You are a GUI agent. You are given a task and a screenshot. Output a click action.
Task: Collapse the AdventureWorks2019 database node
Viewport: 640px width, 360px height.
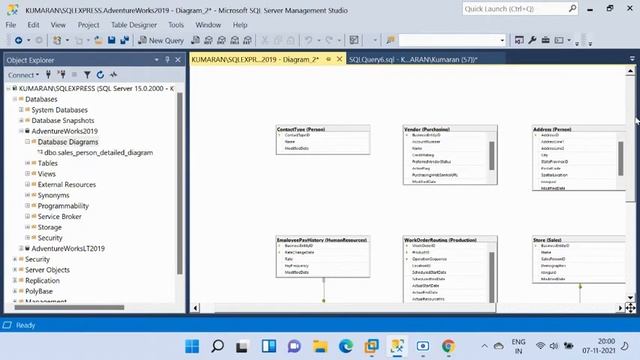(21, 131)
